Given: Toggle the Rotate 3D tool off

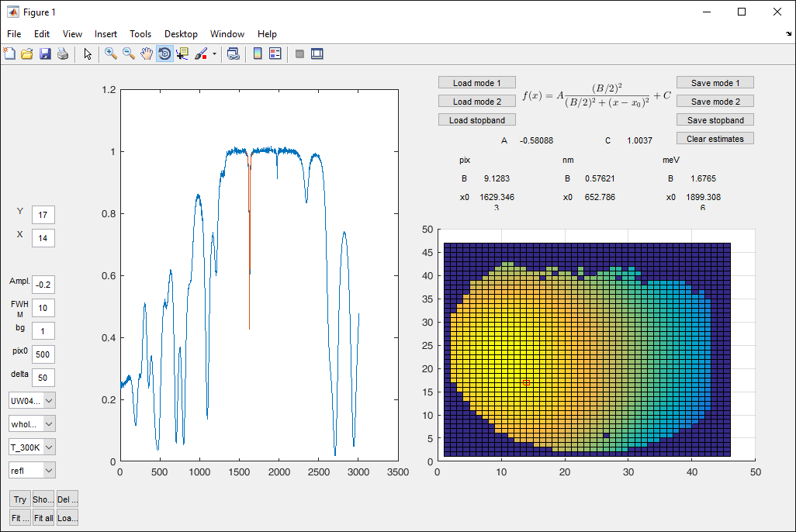Looking at the screenshot, I should (164, 54).
